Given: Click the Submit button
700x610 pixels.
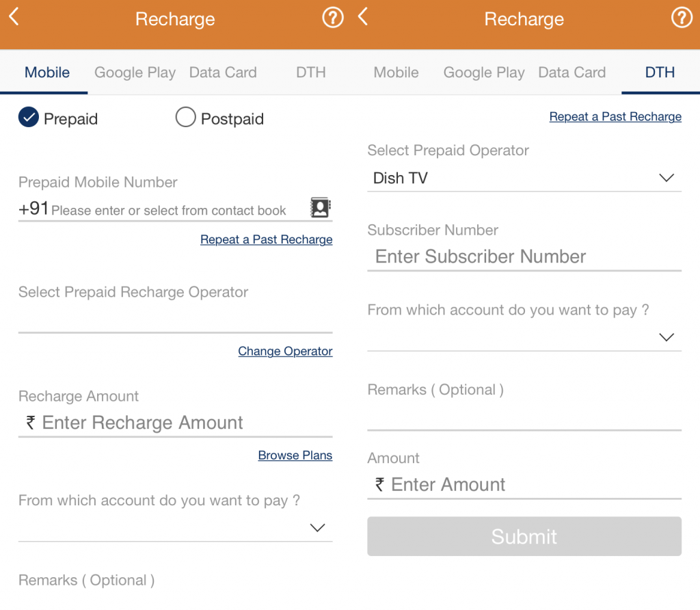Looking at the screenshot, I should [524, 536].
